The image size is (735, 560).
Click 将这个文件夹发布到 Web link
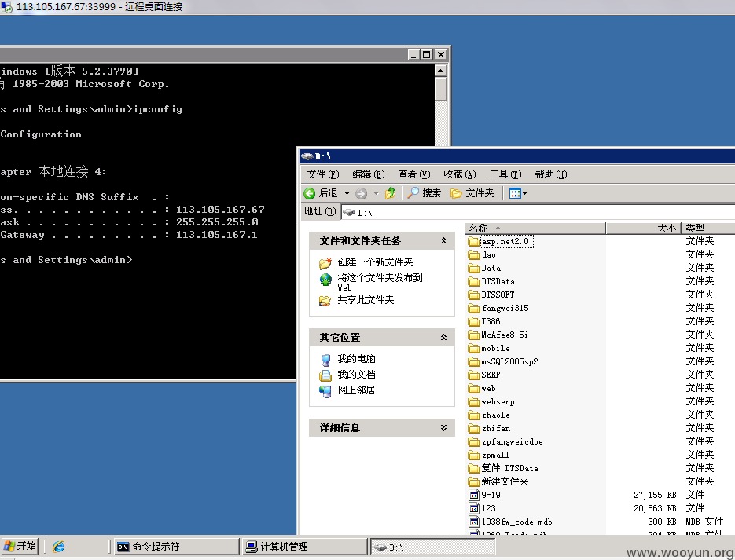point(380,282)
